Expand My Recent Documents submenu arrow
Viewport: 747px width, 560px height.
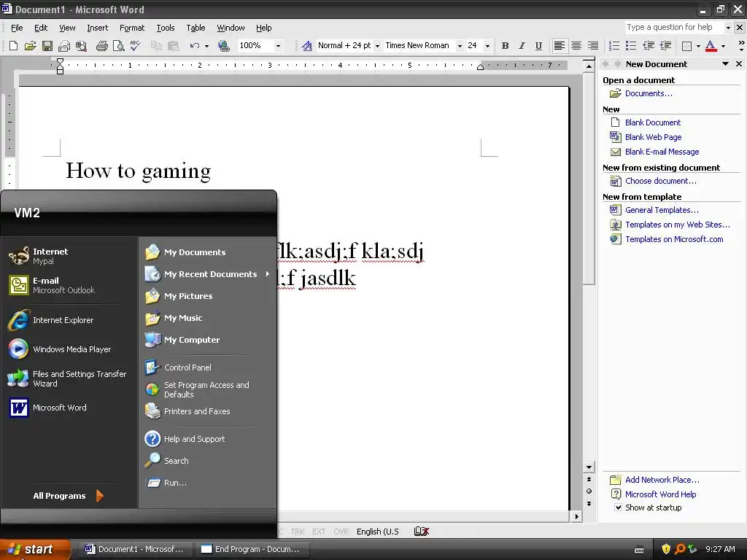267,274
